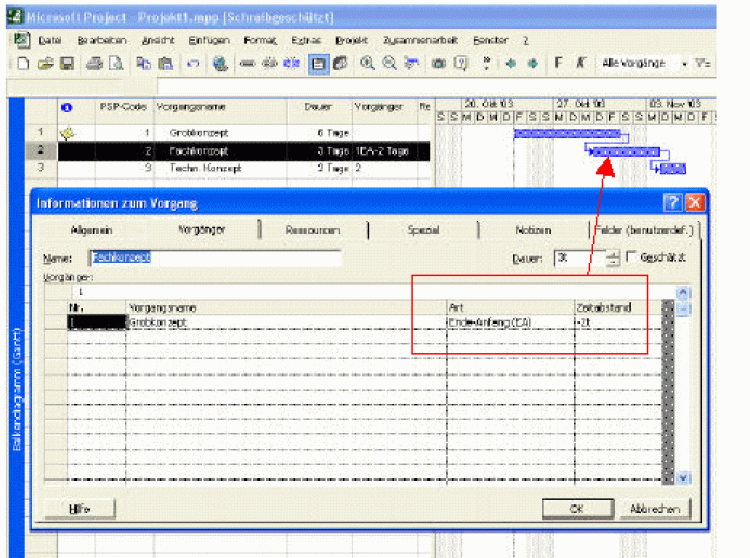Click the Dauer spinner arrows
The image size is (750, 558).
coord(612,258)
